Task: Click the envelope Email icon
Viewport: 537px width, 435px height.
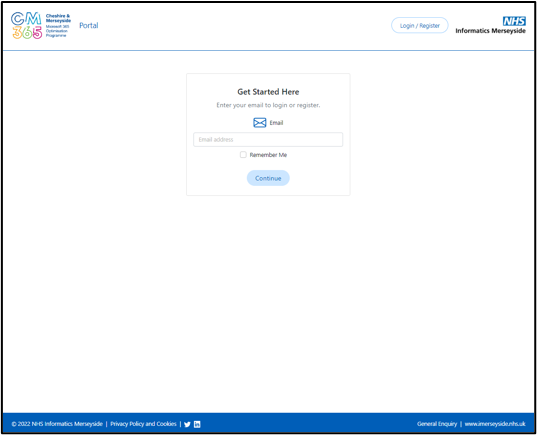Action: coord(260,123)
